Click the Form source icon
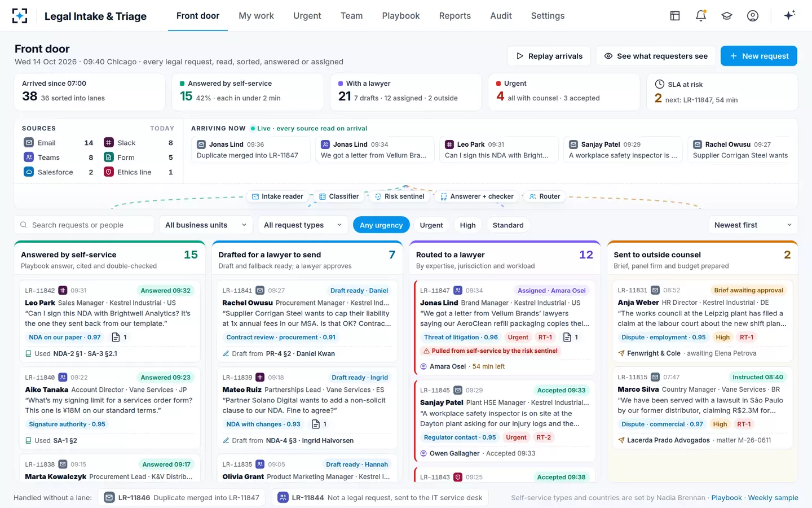812x508 pixels. click(x=109, y=157)
